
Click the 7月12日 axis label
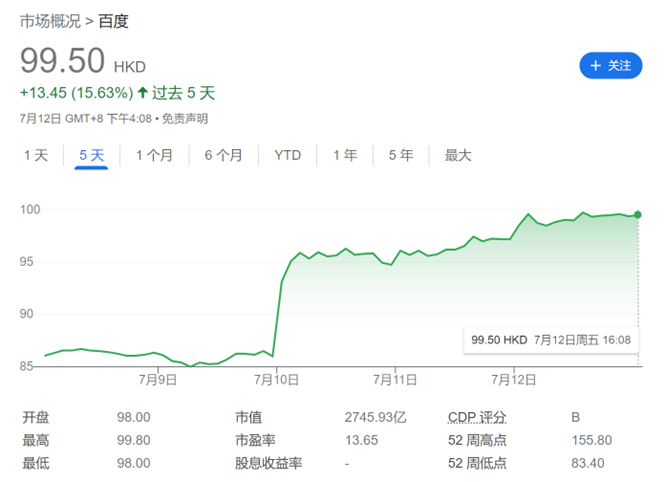pyautogui.click(x=514, y=379)
